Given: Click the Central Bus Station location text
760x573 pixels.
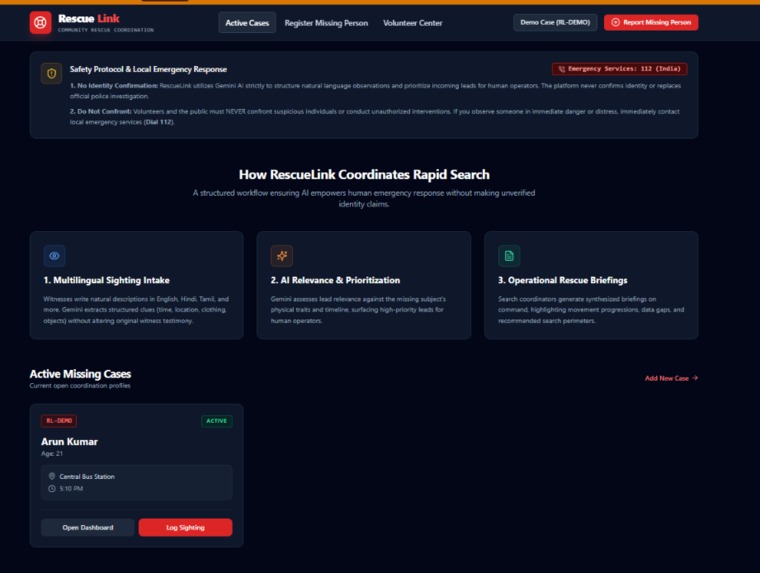Looking at the screenshot, I should [x=87, y=477].
